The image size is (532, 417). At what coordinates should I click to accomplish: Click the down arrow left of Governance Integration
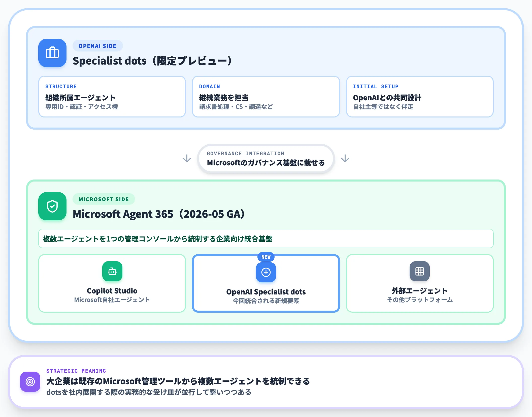(x=187, y=159)
